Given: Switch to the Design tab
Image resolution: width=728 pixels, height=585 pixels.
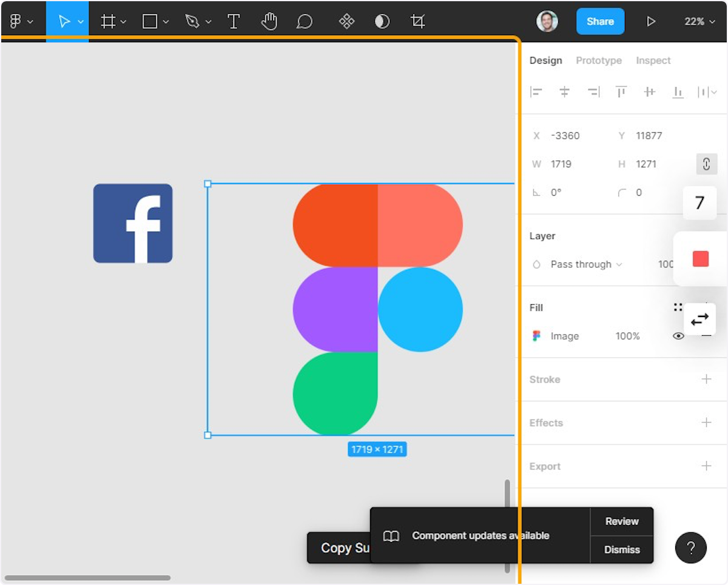Looking at the screenshot, I should tap(546, 61).
